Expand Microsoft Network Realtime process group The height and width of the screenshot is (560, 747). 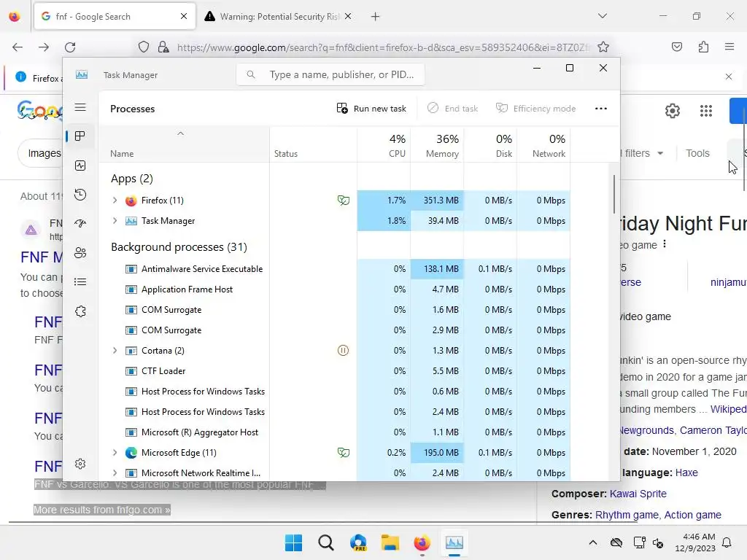click(x=115, y=472)
